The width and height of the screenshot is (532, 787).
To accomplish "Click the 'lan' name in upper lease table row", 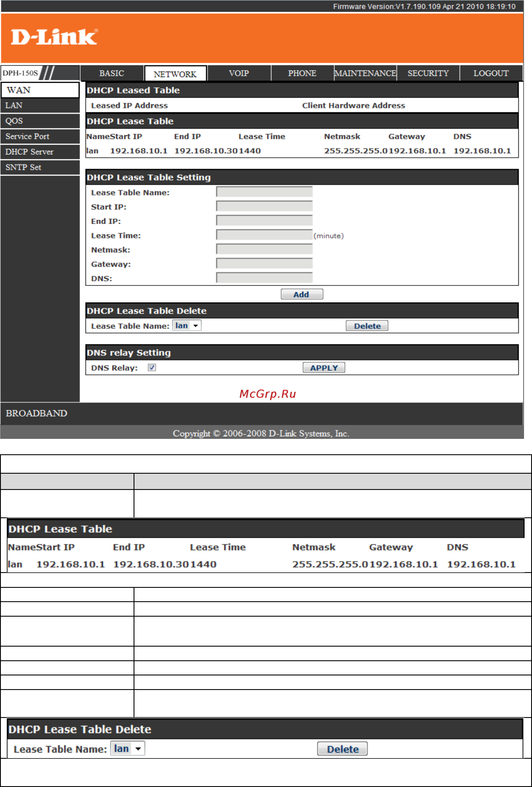I will tap(92, 151).
